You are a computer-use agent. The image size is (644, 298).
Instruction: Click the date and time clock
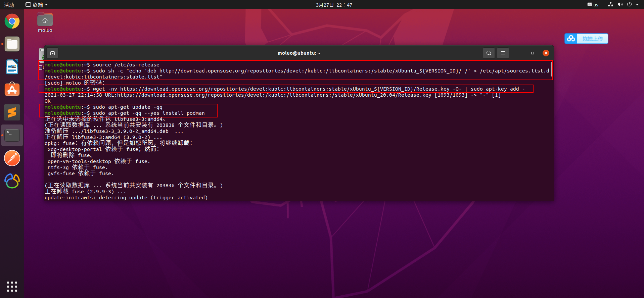click(334, 5)
